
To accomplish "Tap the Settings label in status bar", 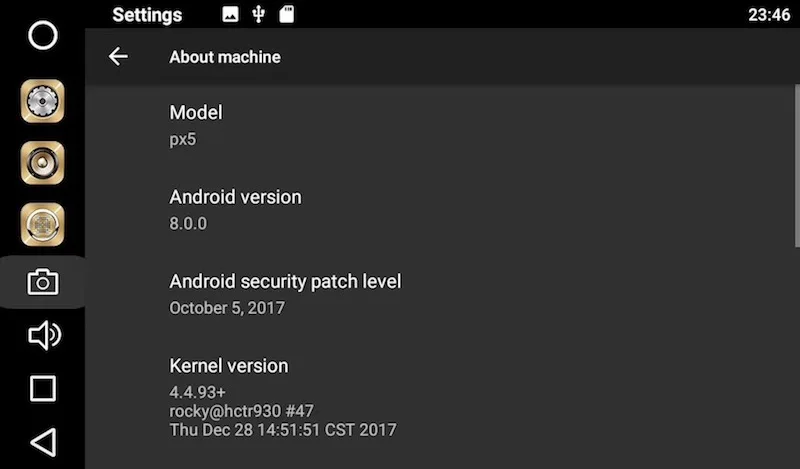I will (x=147, y=15).
